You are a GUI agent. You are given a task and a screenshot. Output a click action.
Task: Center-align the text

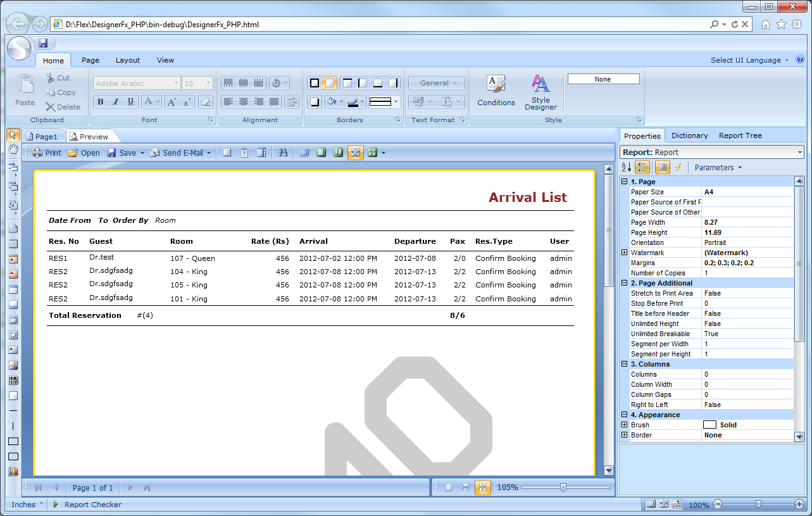click(x=244, y=101)
